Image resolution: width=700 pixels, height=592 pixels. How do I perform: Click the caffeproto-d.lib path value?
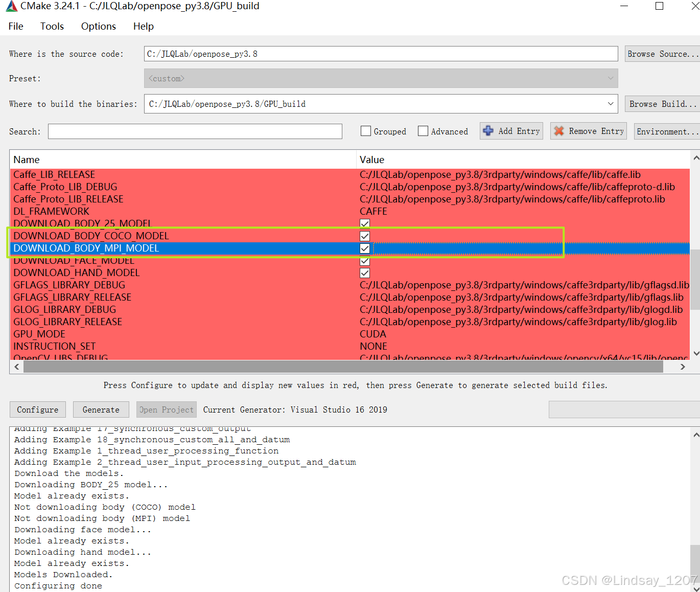[x=517, y=187]
